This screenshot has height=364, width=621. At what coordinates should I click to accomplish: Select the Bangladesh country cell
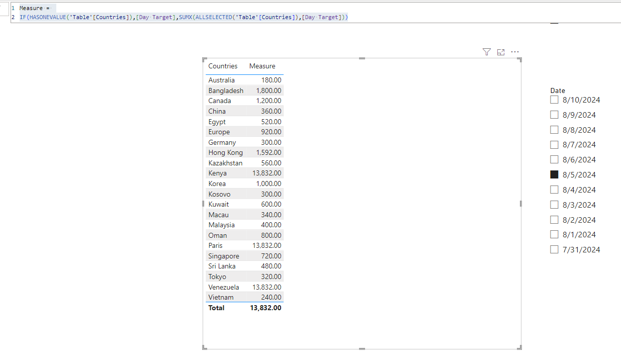tap(226, 90)
